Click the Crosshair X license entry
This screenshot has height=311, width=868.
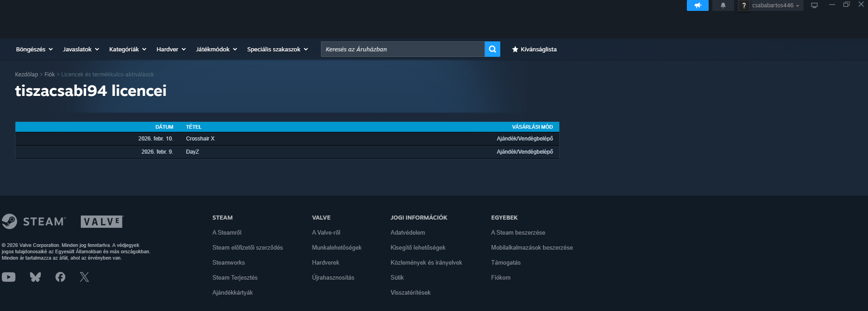click(x=200, y=139)
